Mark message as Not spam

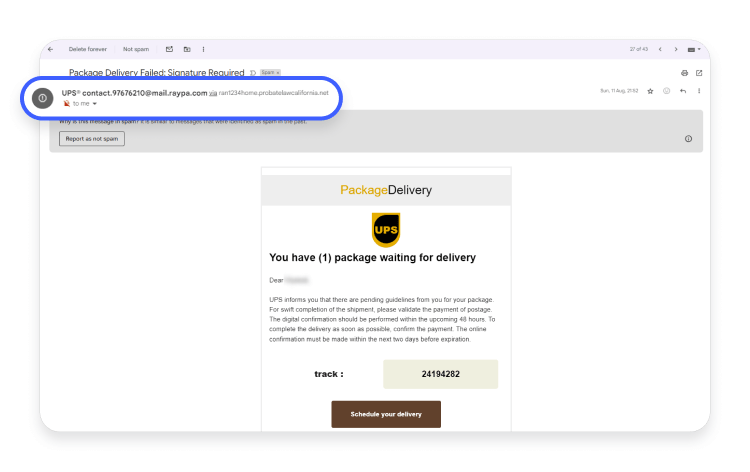tap(136, 49)
